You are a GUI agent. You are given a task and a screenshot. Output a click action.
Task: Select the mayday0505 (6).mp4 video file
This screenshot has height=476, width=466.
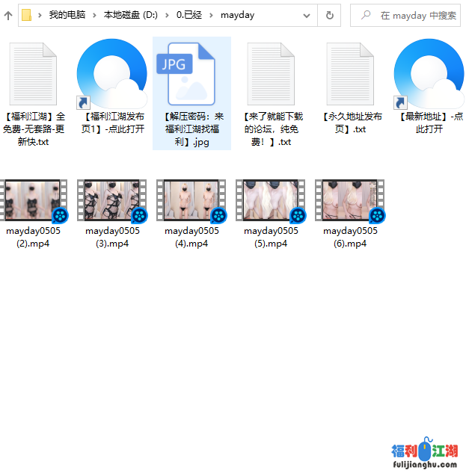click(350, 214)
